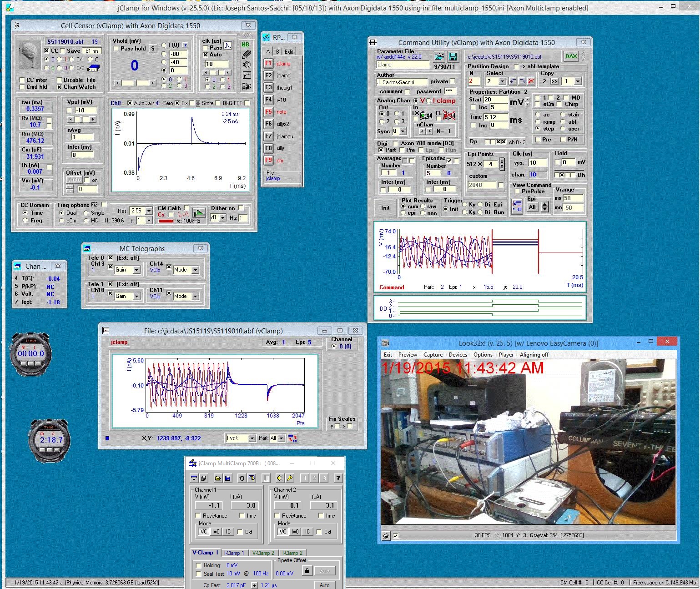Switch to the I-Clamp 1 tab

[234, 553]
